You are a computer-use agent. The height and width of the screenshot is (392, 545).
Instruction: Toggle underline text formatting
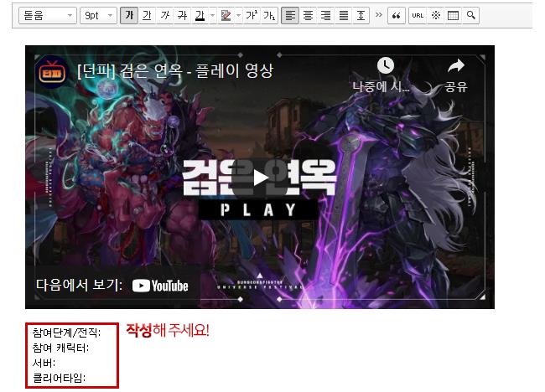pyautogui.click(x=147, y=16)
